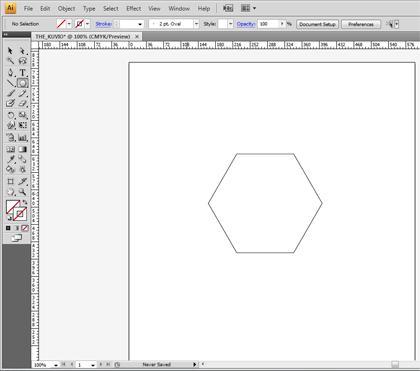Open the Effect menu
Image resolution: width=420 pixels, height=371 pixels.
tap(134, 8)
